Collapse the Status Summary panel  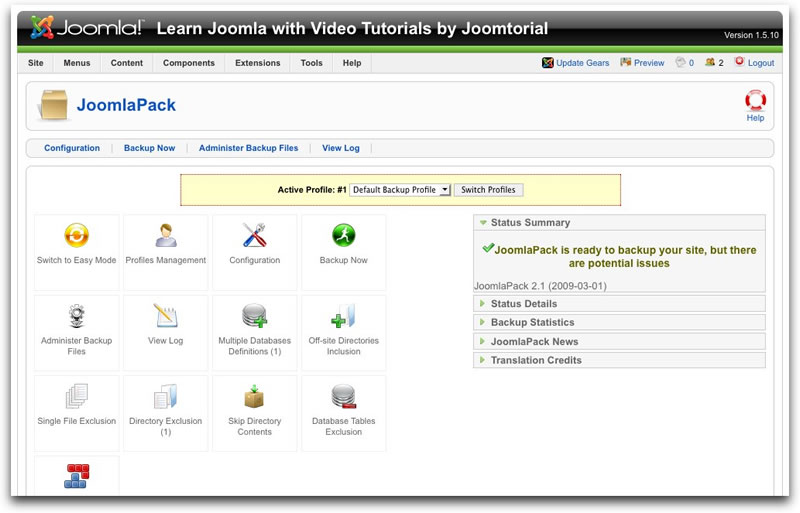(x=619, y=223)
